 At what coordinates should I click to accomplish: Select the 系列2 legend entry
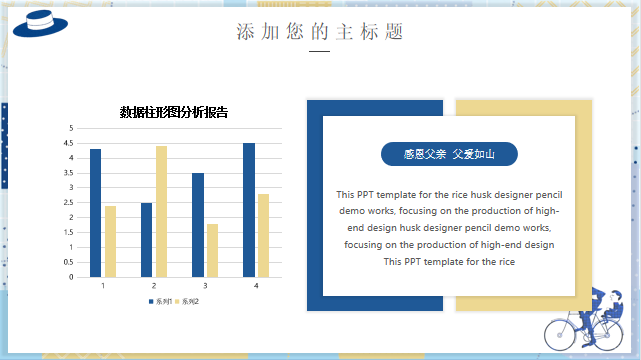tap(187, 302)
